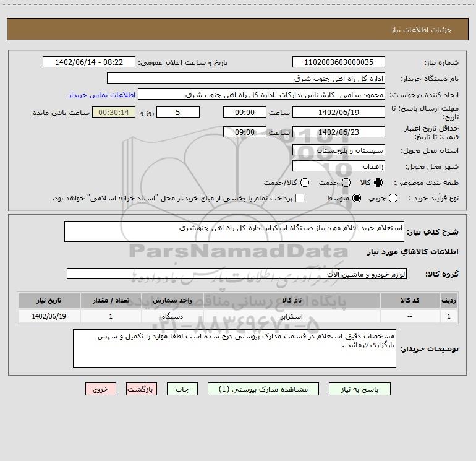This screenshot has width=476, height=461.
Task: Click the دستگاه unit cell
Action: tap(172, 317)
